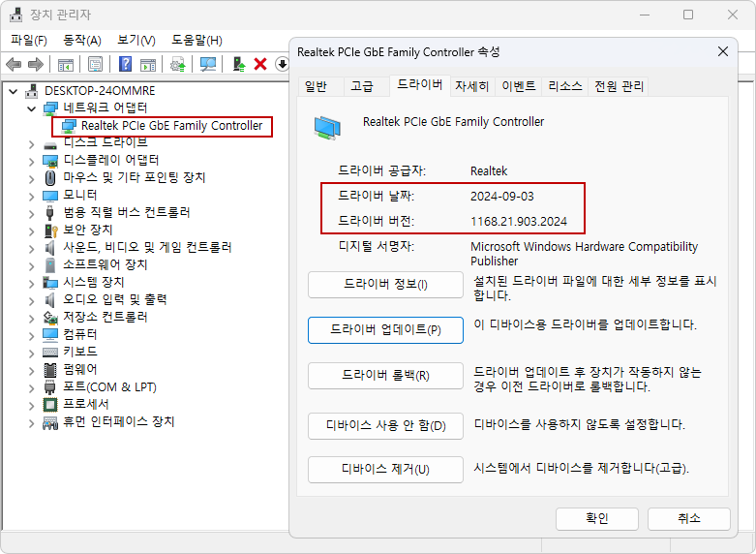
Task: Switch to the 일반 tab
Action: (x=320, y=86)
